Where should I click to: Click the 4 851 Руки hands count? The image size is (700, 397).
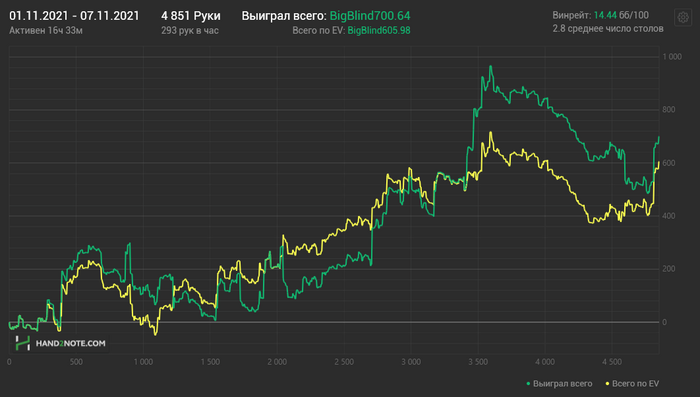click(191, 16)
